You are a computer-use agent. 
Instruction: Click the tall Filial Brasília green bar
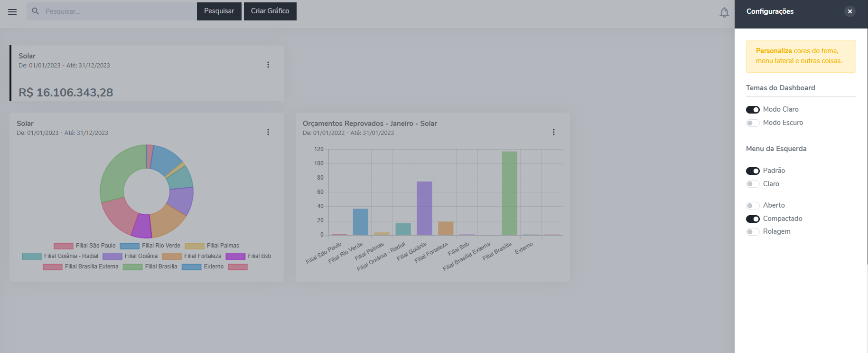[509, 193]
